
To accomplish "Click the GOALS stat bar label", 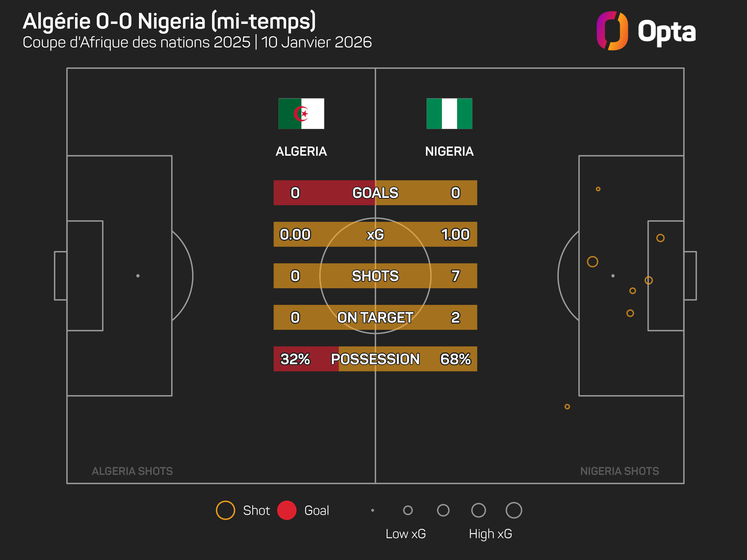I will pos(375,193).
